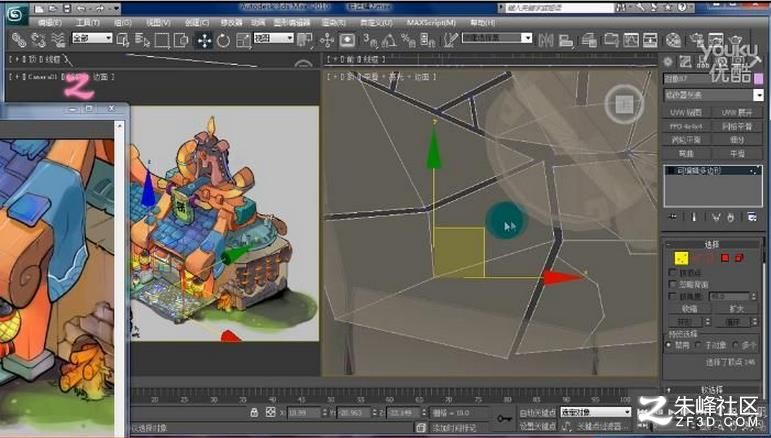Open the key filter Selected dropdown at bottom
Viewport: 771px width, 438px height.
coord(595,412)
